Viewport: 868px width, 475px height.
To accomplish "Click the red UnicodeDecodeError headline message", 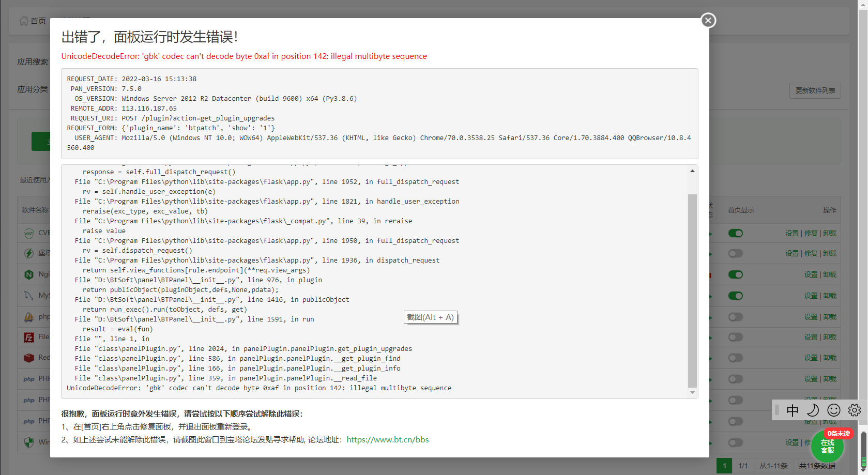I will [x=244, y=56].
